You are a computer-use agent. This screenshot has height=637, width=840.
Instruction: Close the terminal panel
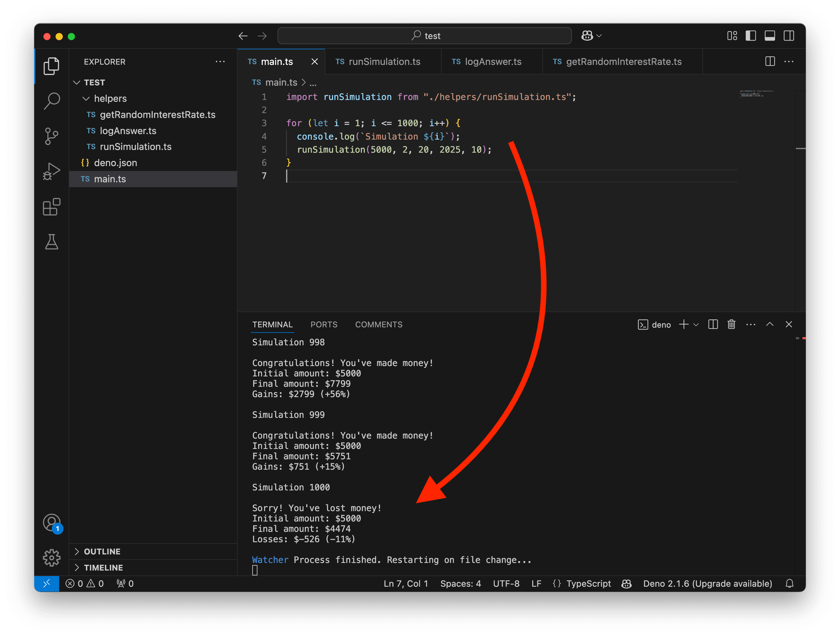coord(789,324)
